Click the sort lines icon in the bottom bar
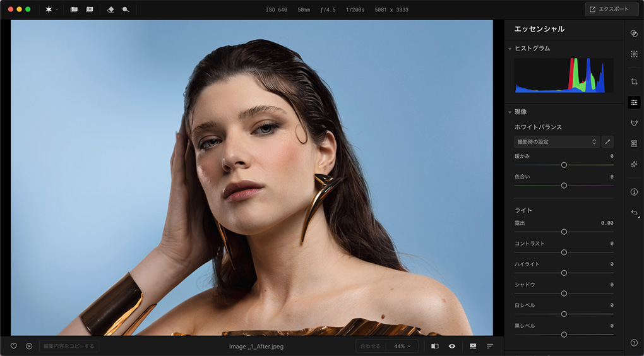644x356 pixels. (490, 346)
